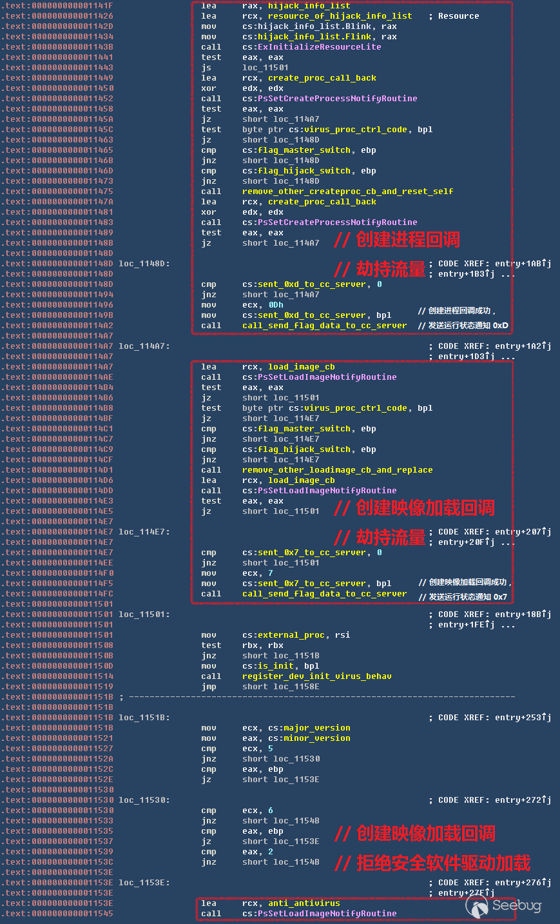Follow CODE XREF: entry+18B cross reference
The width and height of the screenshot is (560, 924).
495,614
